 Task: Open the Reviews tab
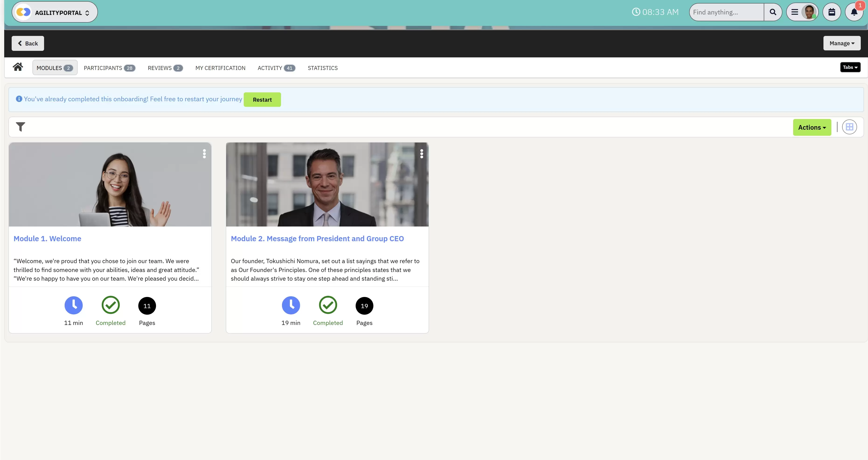tap(165, 68)
